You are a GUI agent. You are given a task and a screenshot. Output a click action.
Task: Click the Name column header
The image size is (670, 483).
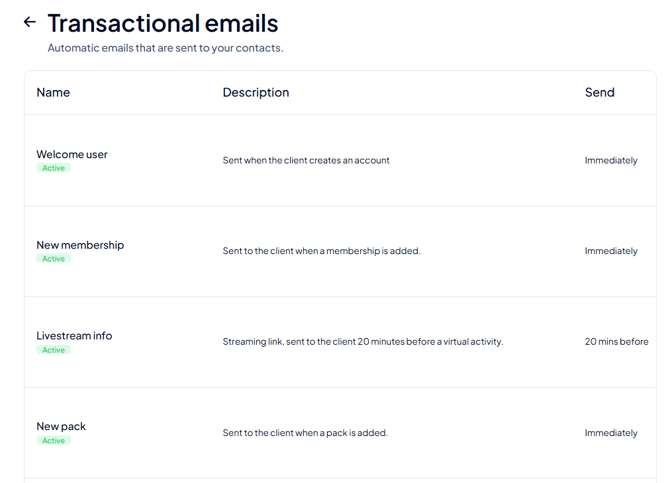click(53, 92)
